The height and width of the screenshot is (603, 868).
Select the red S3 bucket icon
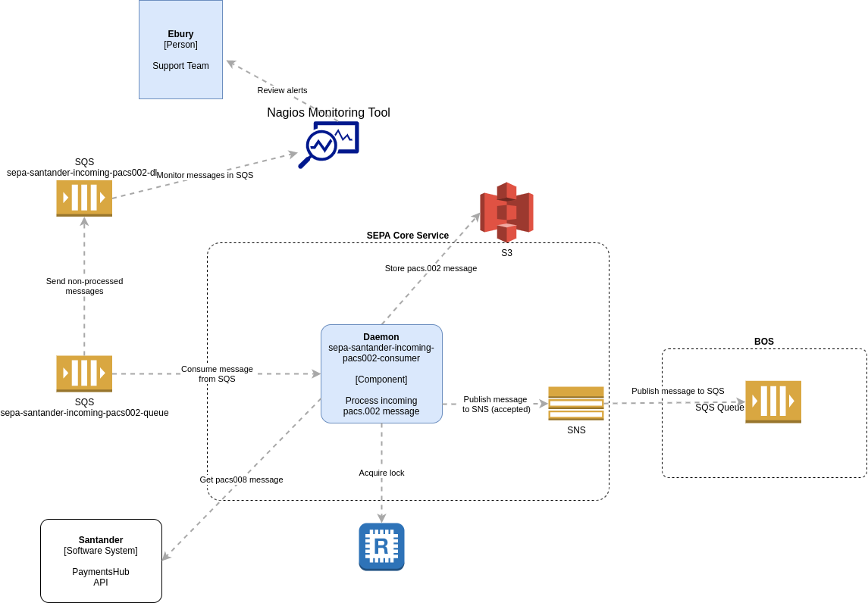[506, 212]
